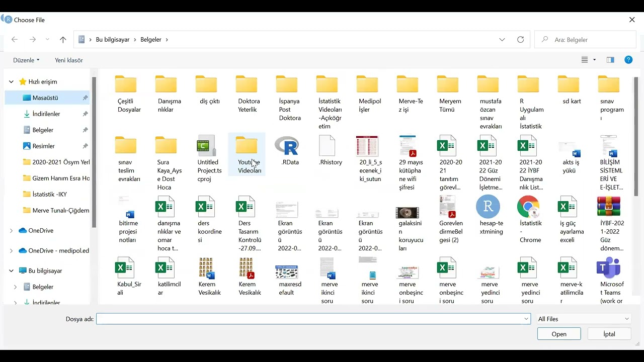Open the help question mark icon
Screen dimensions: 644x362
(628, 60)
